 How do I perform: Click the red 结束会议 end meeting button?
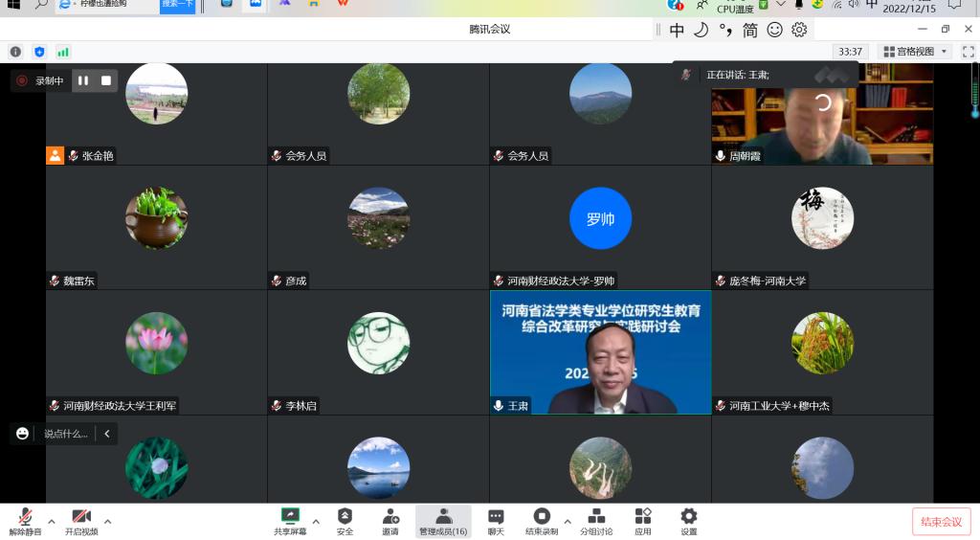941,522
